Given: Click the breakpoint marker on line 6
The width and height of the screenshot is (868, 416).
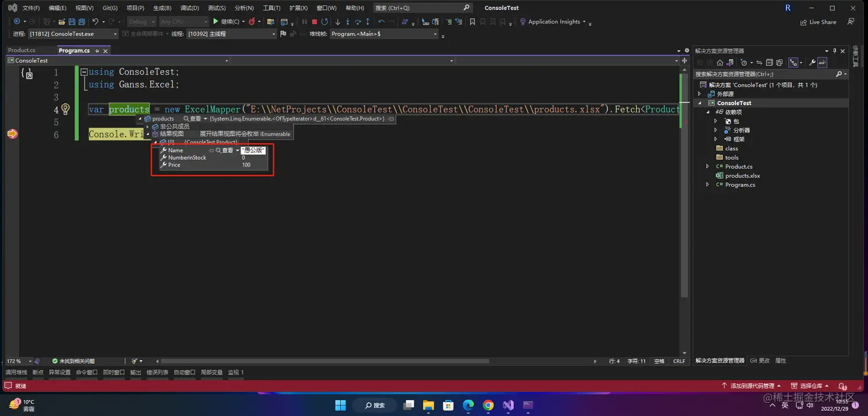Looking at the screenshot, I should coord(12,134).
